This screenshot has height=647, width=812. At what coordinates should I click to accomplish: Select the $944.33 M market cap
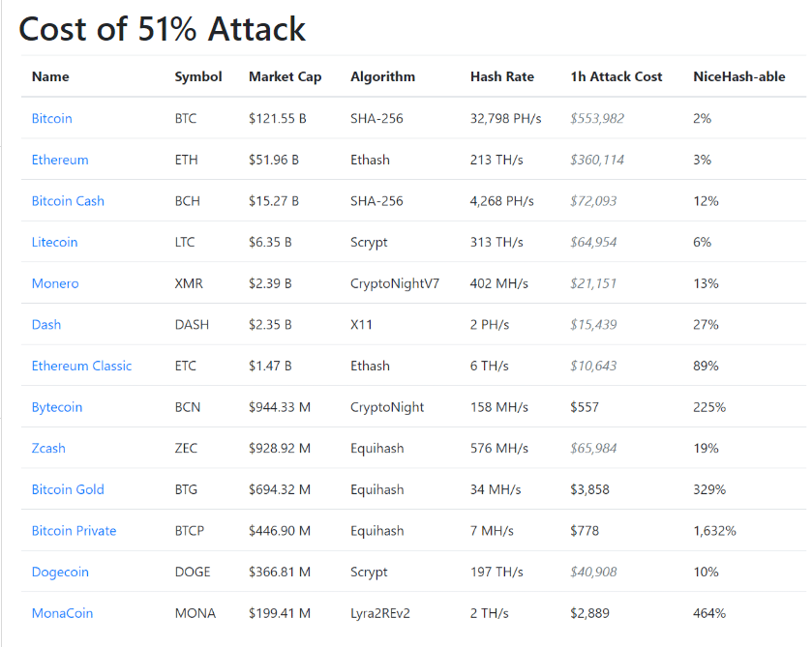point(280,407)
